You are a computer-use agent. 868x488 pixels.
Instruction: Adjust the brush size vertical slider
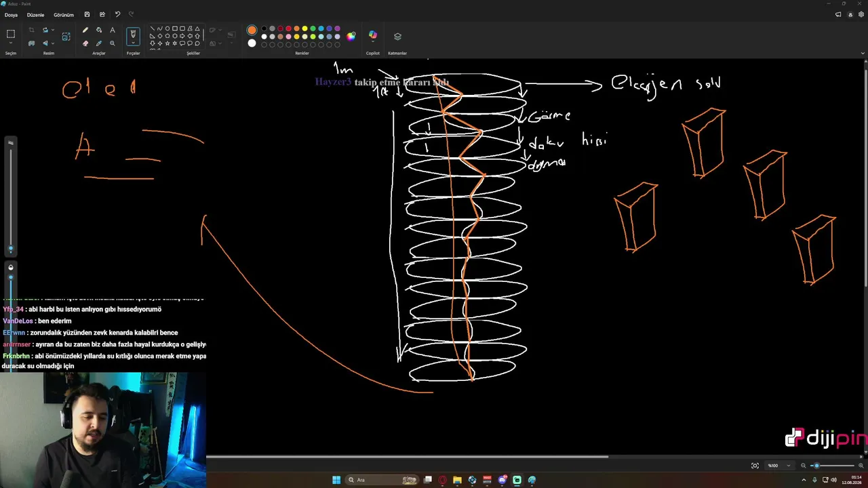click(x=10, y=198)
